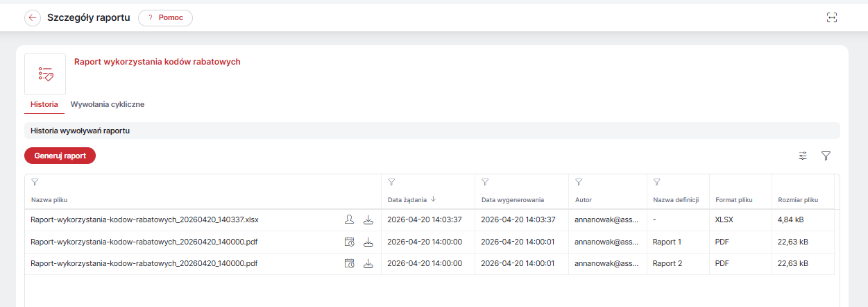Go back using the arrow icon
This screenshot has height=307, width=868.
pos(33,18)
